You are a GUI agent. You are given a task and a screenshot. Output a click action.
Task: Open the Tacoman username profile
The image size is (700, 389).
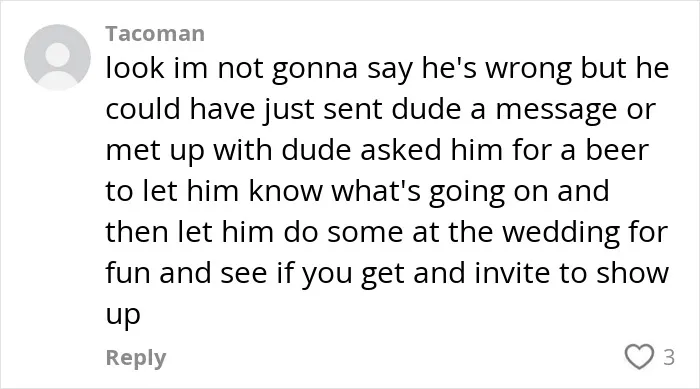155,34
